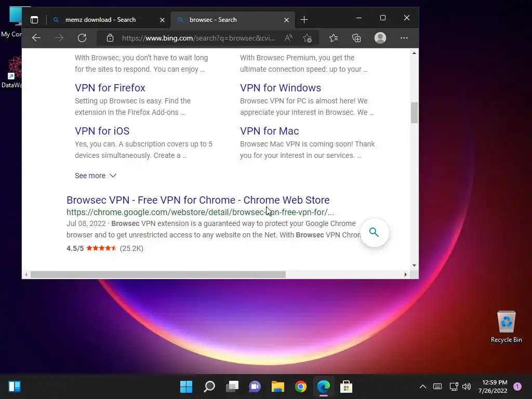Launch Google Chrome from taskbar
The height and width of the screenshot is (399, 532).
pyautogui.click(x=301, y=387)
